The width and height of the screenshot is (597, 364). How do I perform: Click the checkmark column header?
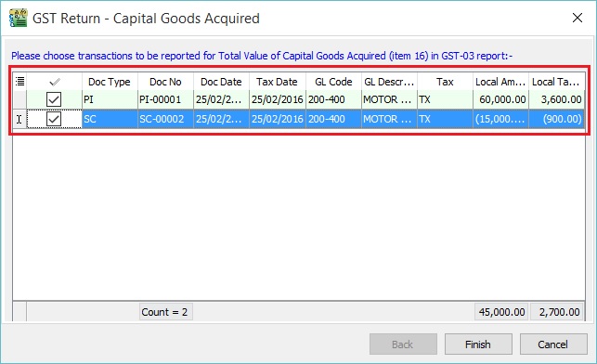(55, 82)
